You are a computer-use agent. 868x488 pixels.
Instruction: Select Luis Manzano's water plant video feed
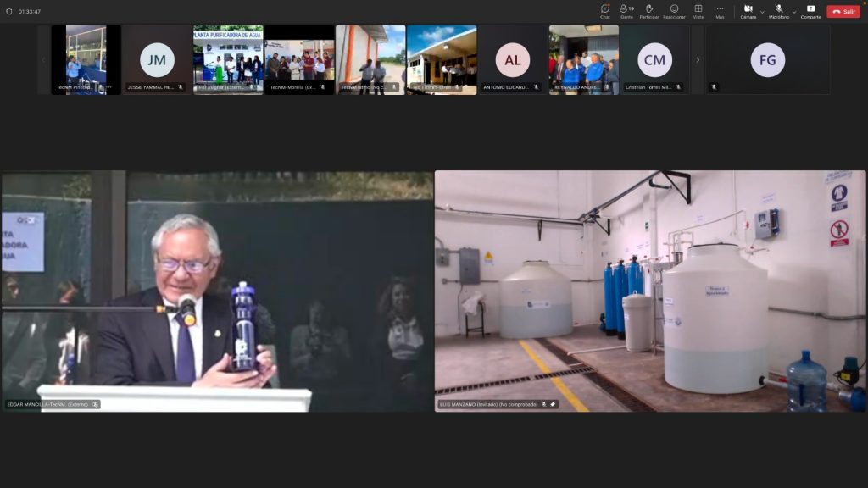[650, 291]
